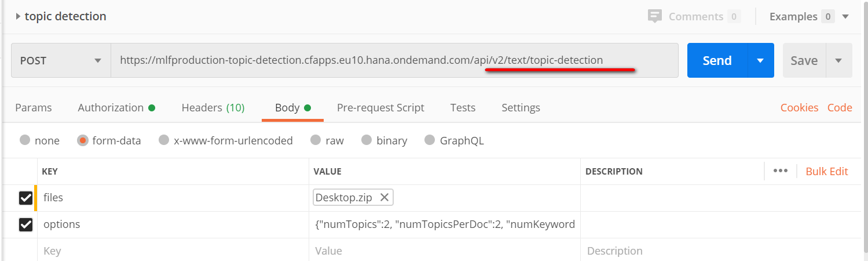Collapse the topic detection request title triangle

(18, 17)
